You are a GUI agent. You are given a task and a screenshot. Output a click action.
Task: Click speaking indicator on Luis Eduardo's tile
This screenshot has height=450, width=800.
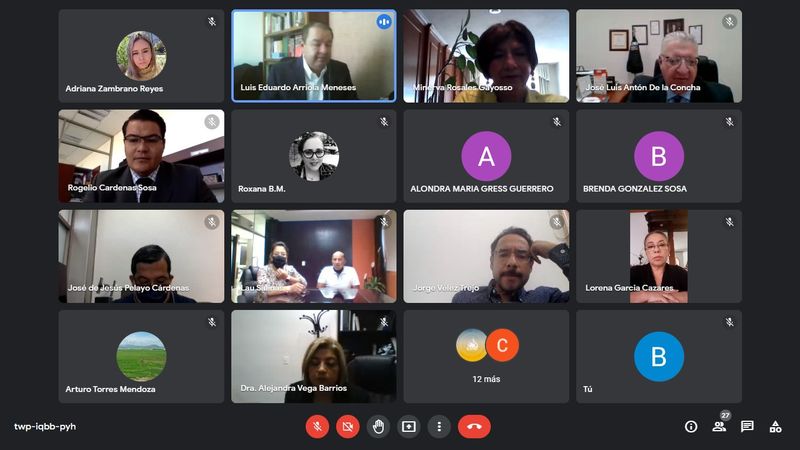384,22
